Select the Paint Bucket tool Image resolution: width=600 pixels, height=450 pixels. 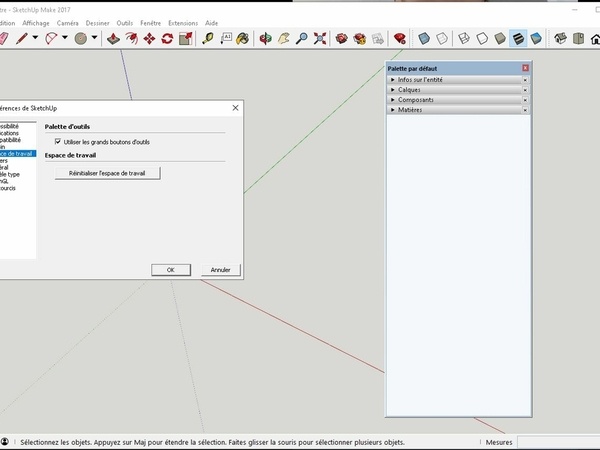pos(246,39)
